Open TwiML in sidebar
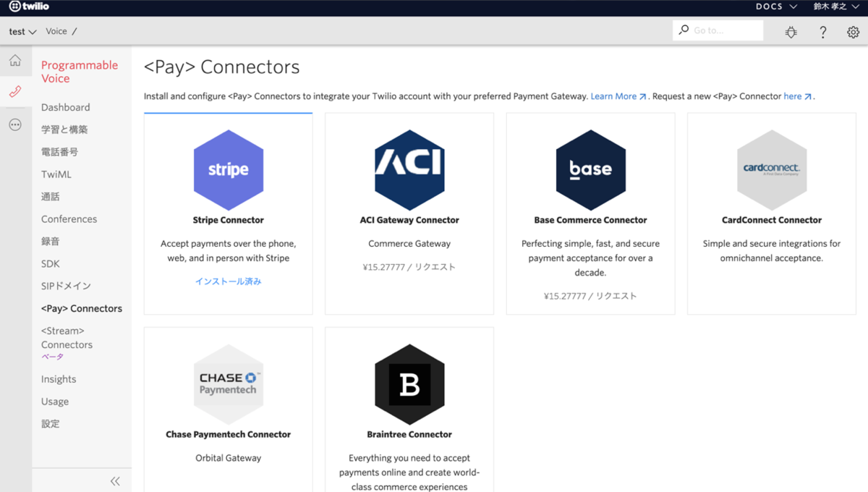The height and width of the screenshot is (492, 868). click(56, 174)
